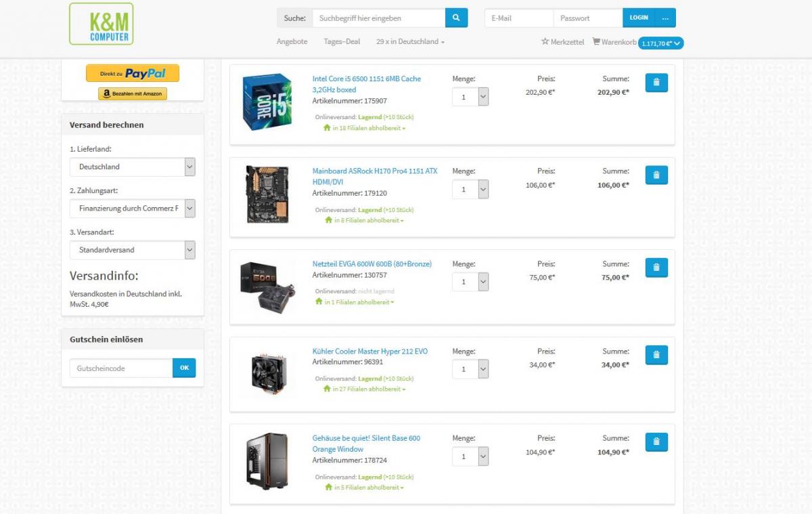Open Intel Core i5 6500 product link

(367, 84)
